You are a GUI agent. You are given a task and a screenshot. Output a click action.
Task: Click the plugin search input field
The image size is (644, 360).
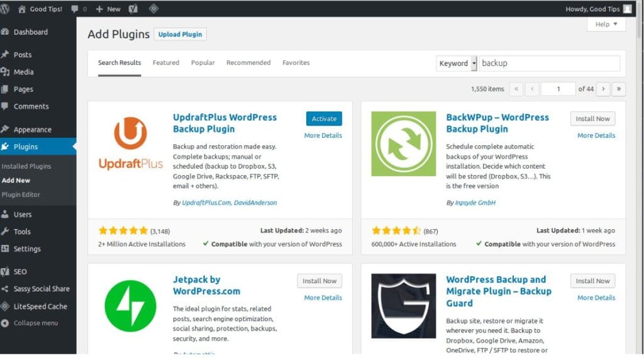click(x=548, y=64)
